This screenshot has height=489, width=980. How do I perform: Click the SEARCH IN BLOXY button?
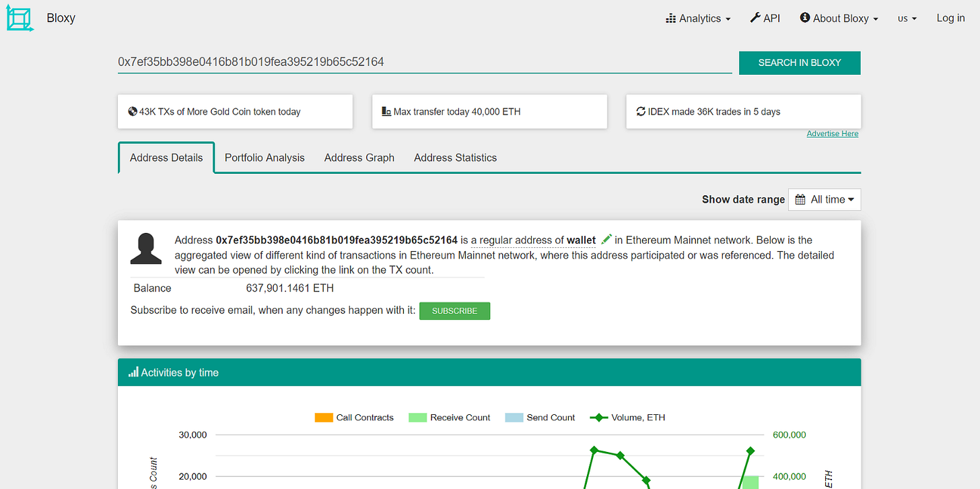[800, 63]
